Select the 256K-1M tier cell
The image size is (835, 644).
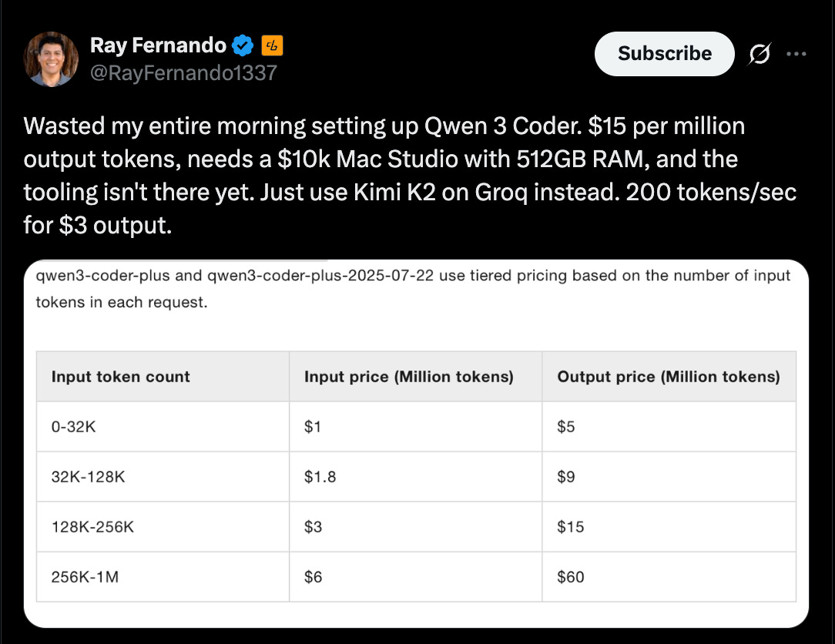point(163,577)
